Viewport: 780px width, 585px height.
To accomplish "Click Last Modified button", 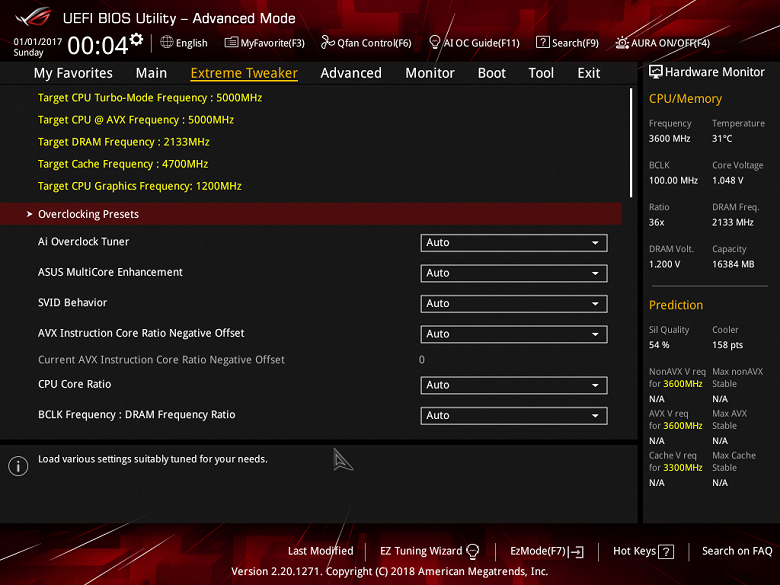I will coord(320,551).
